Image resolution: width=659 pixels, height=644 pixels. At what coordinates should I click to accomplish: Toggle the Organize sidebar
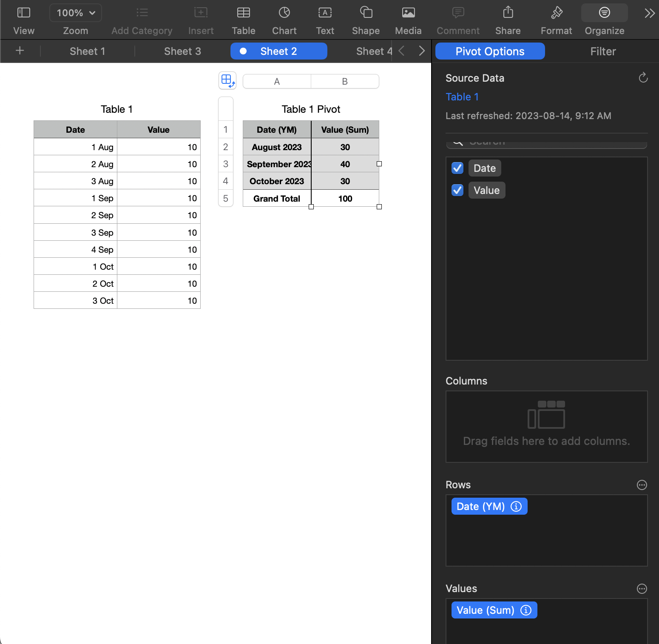[605, 20]
